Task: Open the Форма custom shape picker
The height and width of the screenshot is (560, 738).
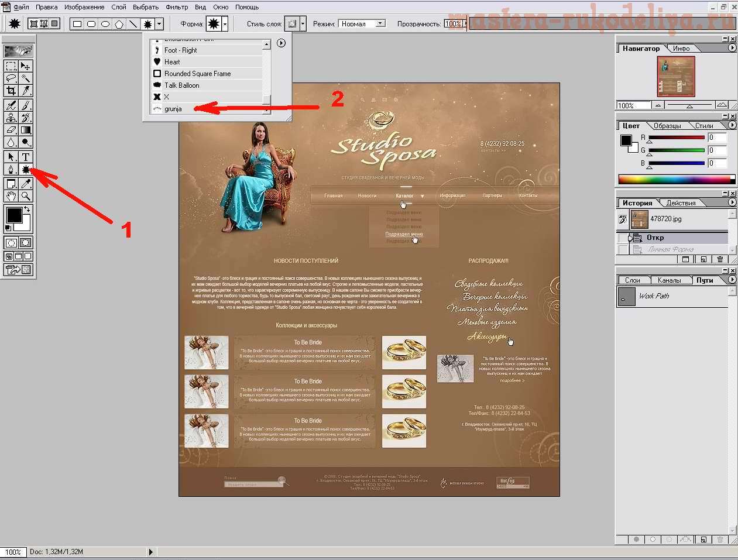Action: [225, 24]
